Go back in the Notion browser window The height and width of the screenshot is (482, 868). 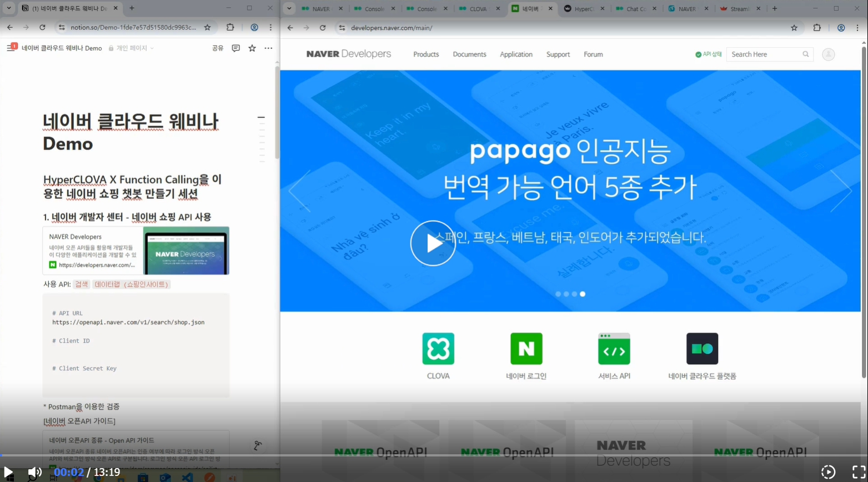point(10,27)
